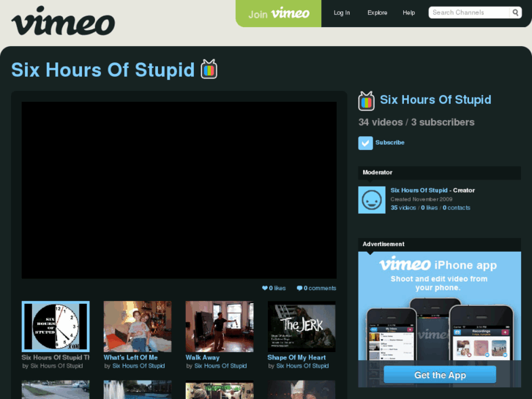Click the Subscribe checkmark icon
This screenshot has height=399, width=532.
click(365, 143)
